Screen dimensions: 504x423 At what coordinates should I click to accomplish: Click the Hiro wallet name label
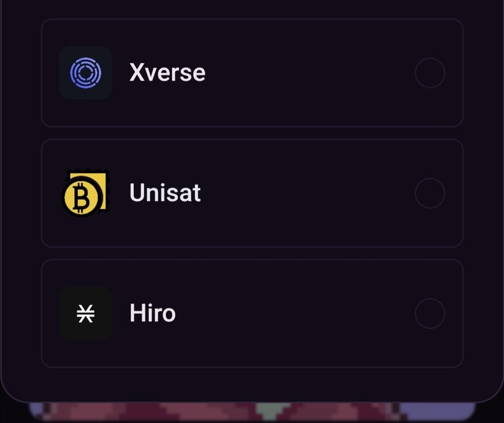click(x=153, y=313)
